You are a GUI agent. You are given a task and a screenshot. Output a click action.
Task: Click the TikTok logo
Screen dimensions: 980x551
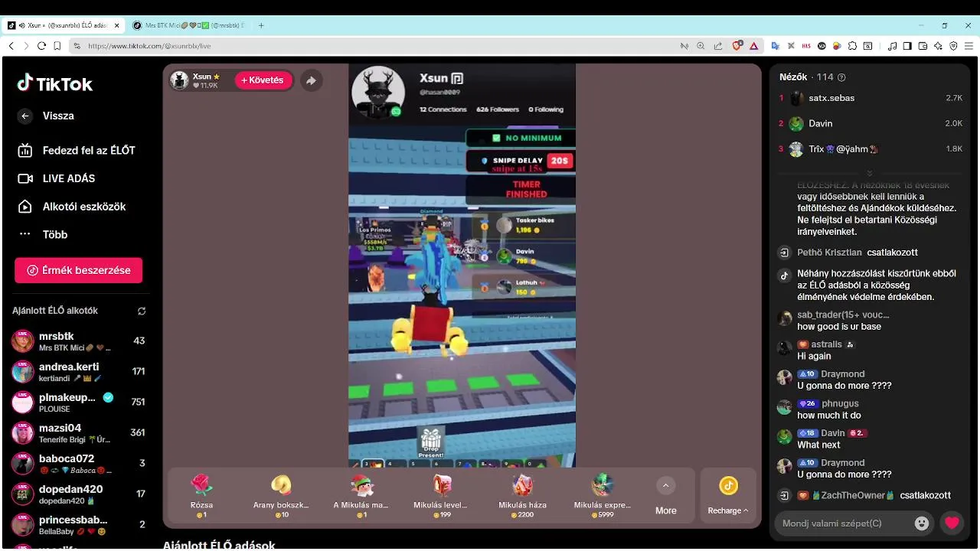coord(55,83)
